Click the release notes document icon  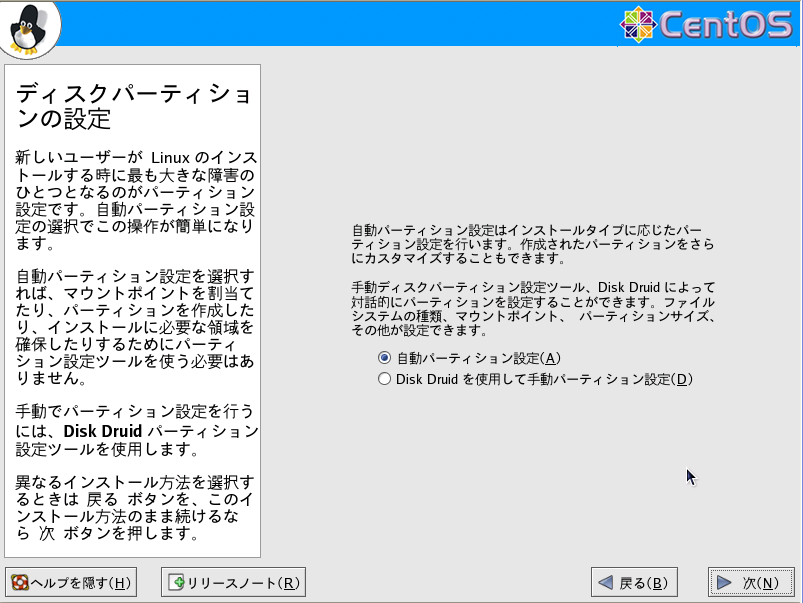176,583
